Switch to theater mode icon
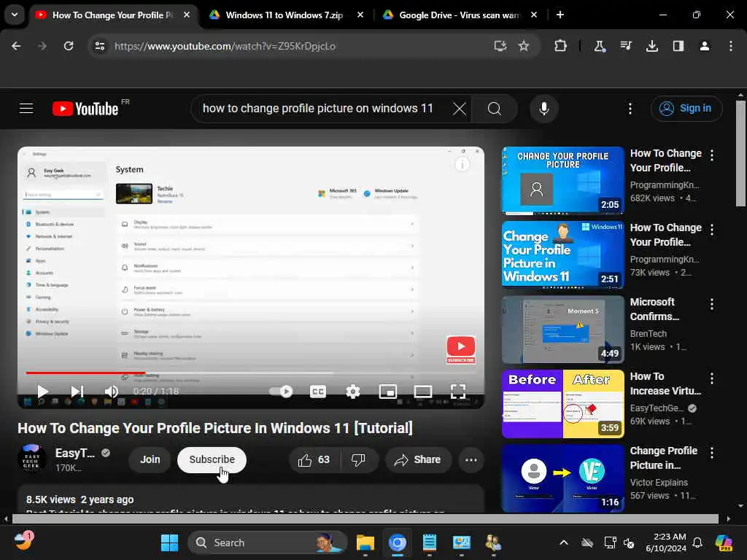This screenshot has width=747, height=560. click(422, 392)
